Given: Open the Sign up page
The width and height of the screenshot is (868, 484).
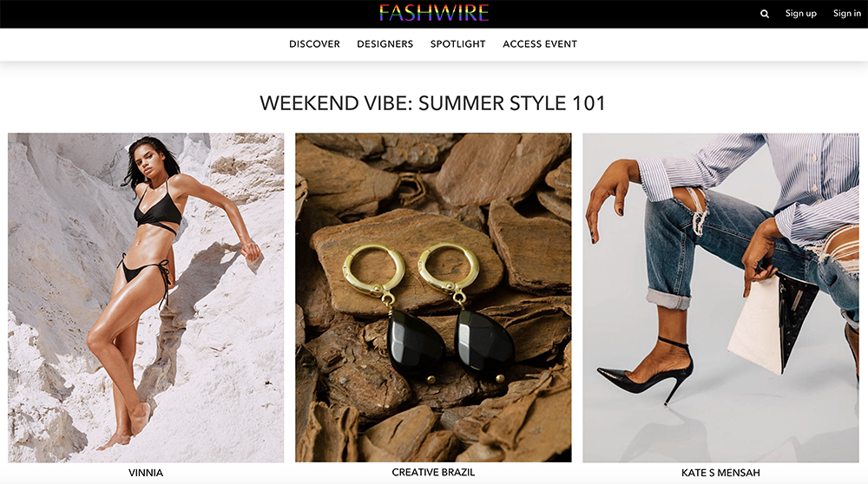Looking at the screenshot, I should (x=800, y=13).
